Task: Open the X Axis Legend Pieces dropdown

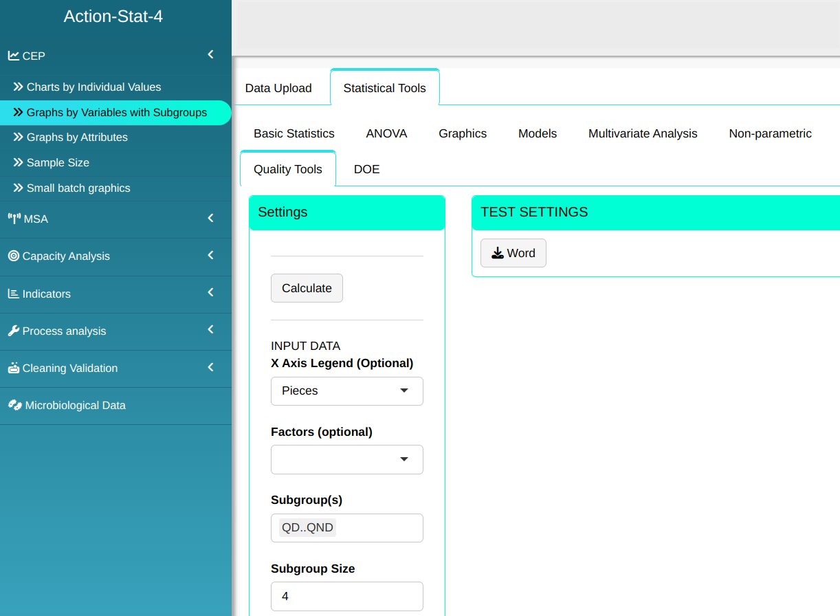Action: (347, 390)
